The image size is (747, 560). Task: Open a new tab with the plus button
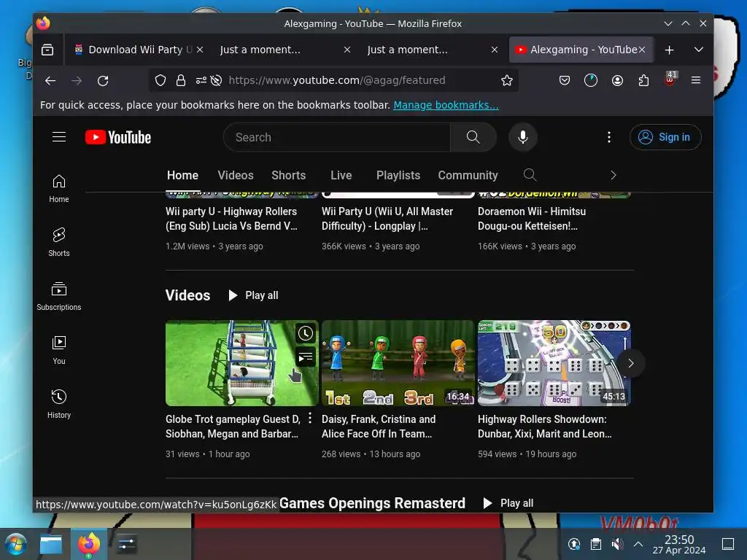click(x=670, y=50)
